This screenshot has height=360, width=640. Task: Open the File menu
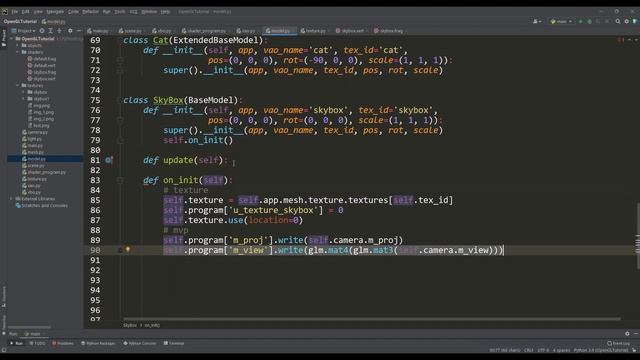point(15,11)
